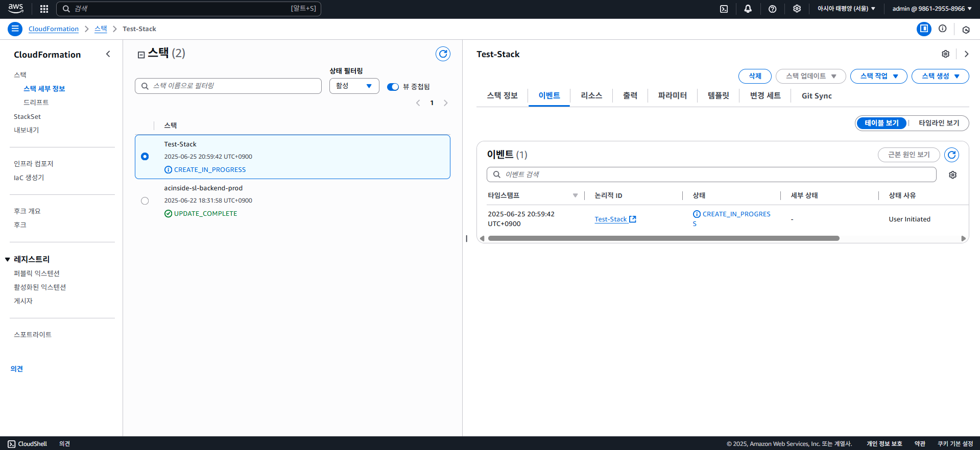Open 퍼블릭 익스텐션 in sidebar
Image resolution: width=980 pixels, height=450 pixels.
tap(37, 273)
